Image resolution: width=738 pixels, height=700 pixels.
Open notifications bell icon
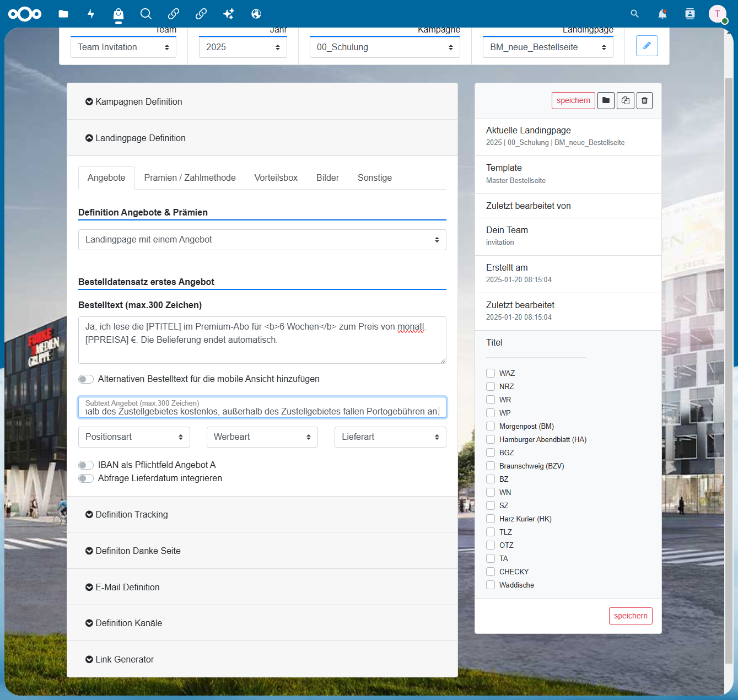point(662,14)
